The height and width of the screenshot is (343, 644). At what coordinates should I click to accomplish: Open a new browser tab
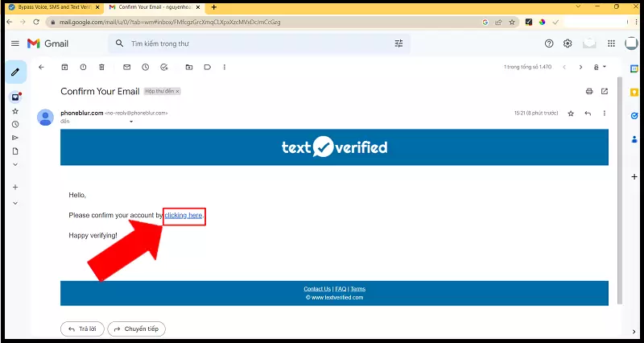click(213, 7)
